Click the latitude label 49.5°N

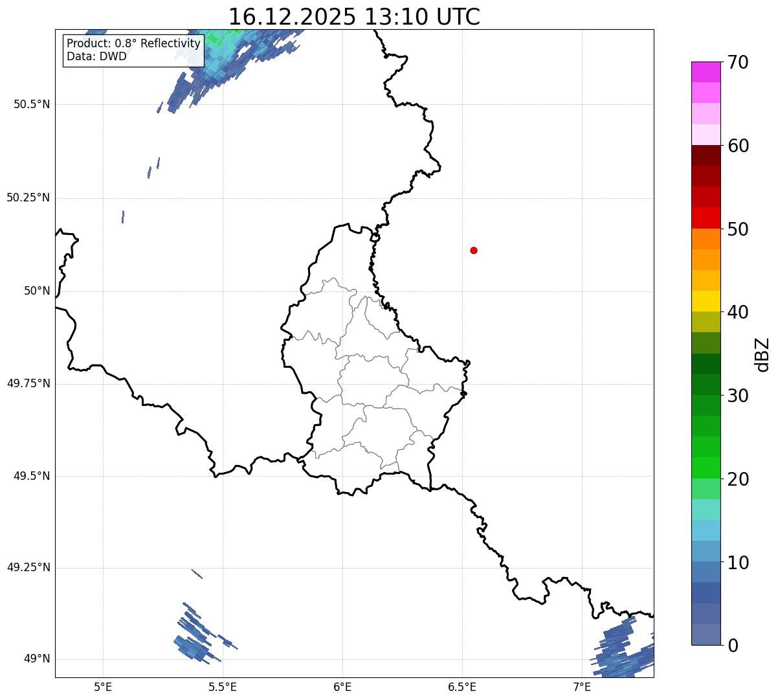coord(31,477)
